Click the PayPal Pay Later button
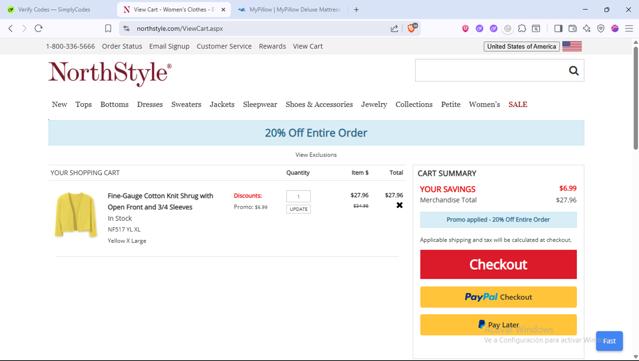Image resolution: width=639 pixels, height=361 pixels. tap(498, 325)
